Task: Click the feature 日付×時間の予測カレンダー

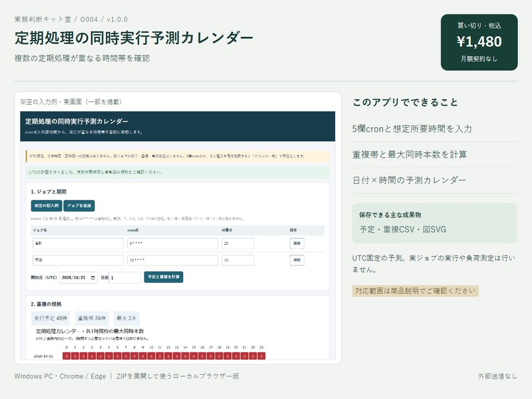Action: click(x=409, y=180)
